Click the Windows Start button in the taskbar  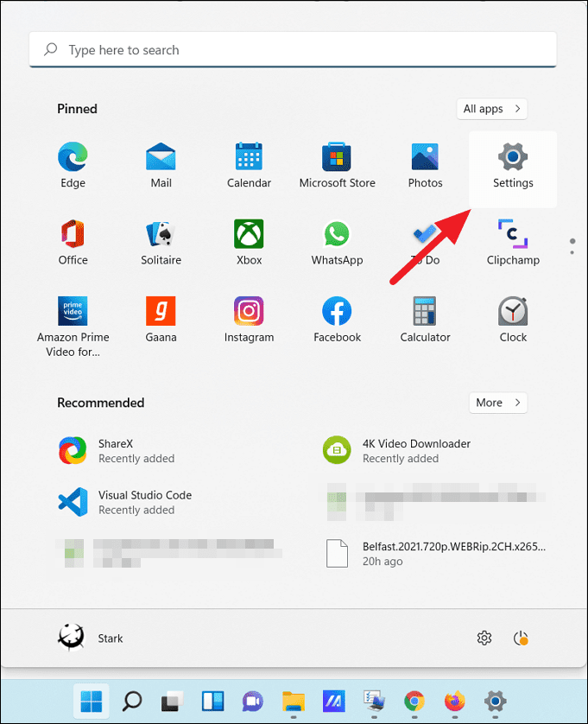point(92,702)
